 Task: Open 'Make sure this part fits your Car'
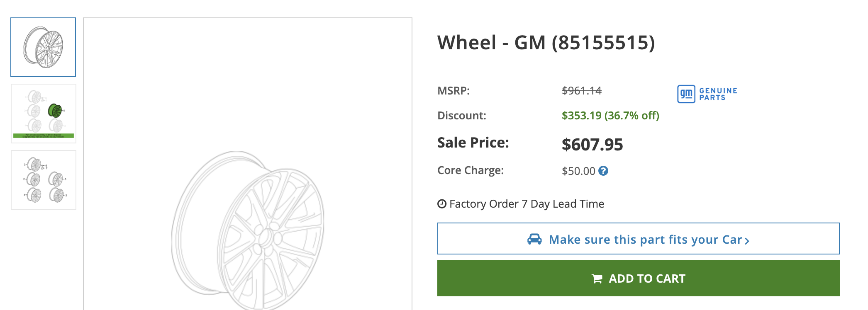tap(645, 239)
